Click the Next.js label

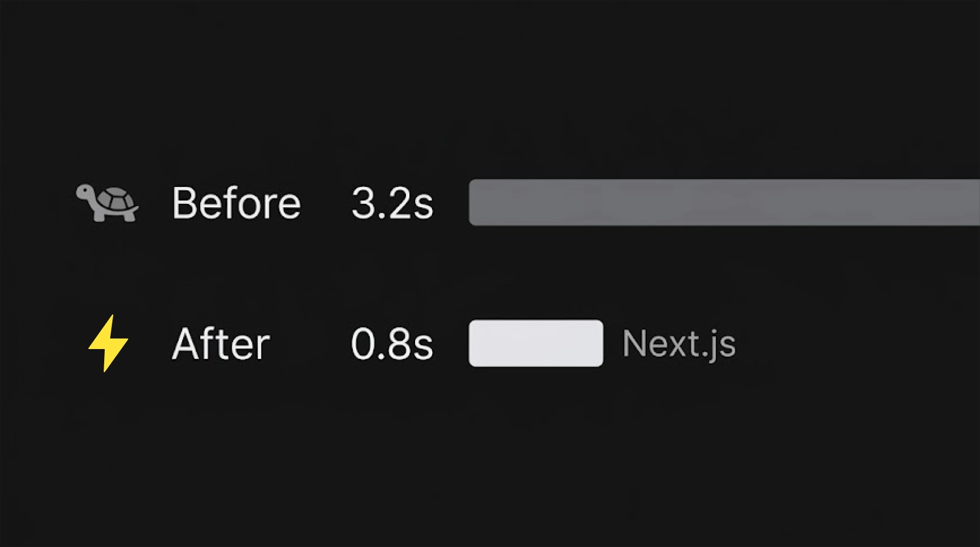[679, 343]
